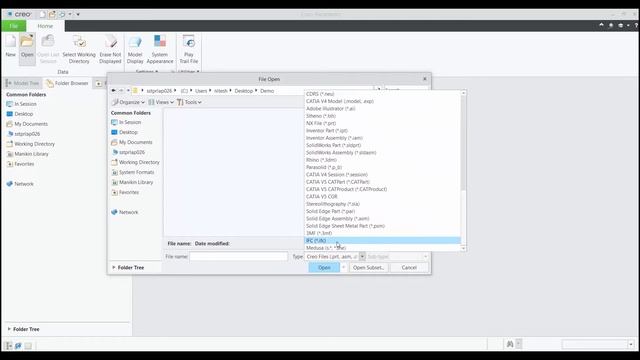Click quick access New document icon

click(x=42, y=14)
